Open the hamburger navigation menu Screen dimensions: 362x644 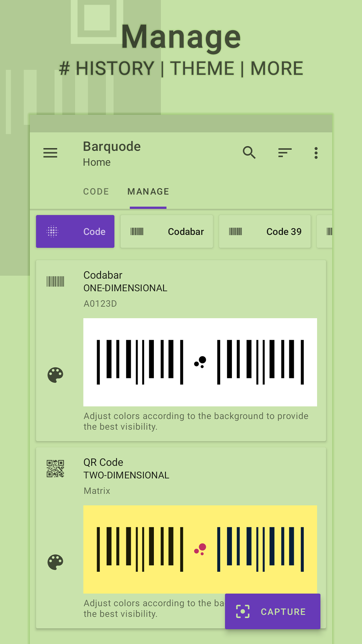50,153
